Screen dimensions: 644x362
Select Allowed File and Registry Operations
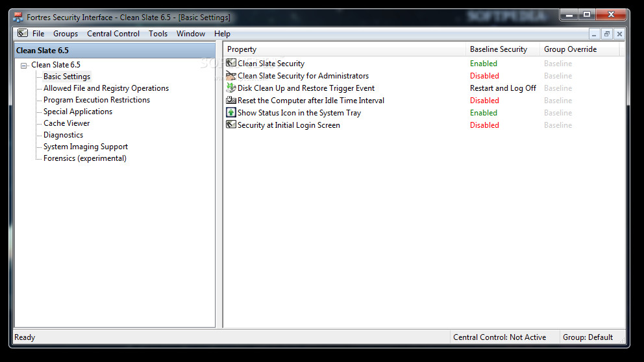click(106, 88)
